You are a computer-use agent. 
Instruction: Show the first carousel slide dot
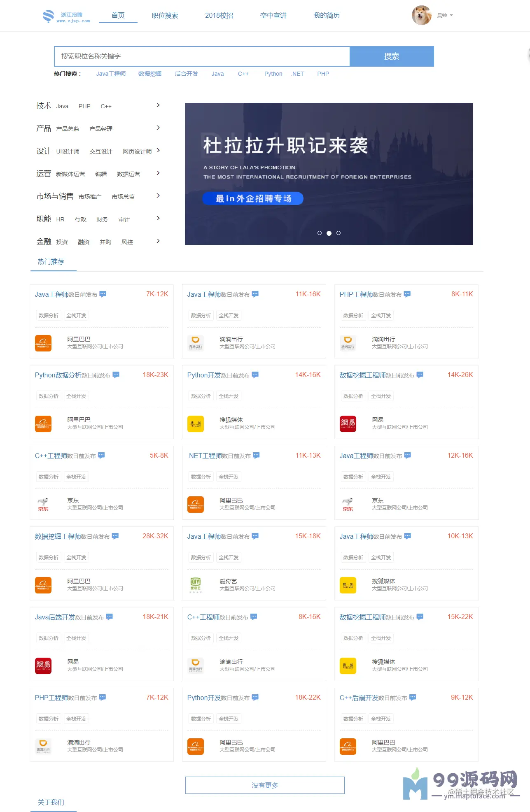coord(320,233)
